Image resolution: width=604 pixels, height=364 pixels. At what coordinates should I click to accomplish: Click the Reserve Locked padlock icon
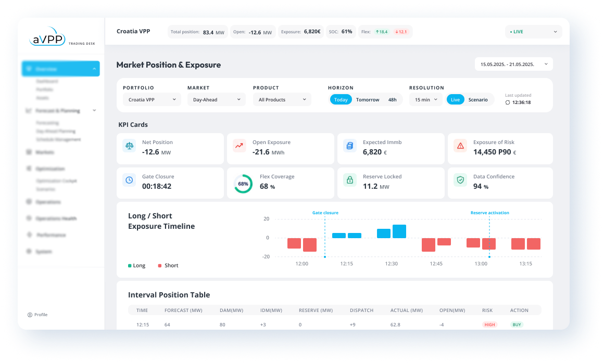[350, 180]
